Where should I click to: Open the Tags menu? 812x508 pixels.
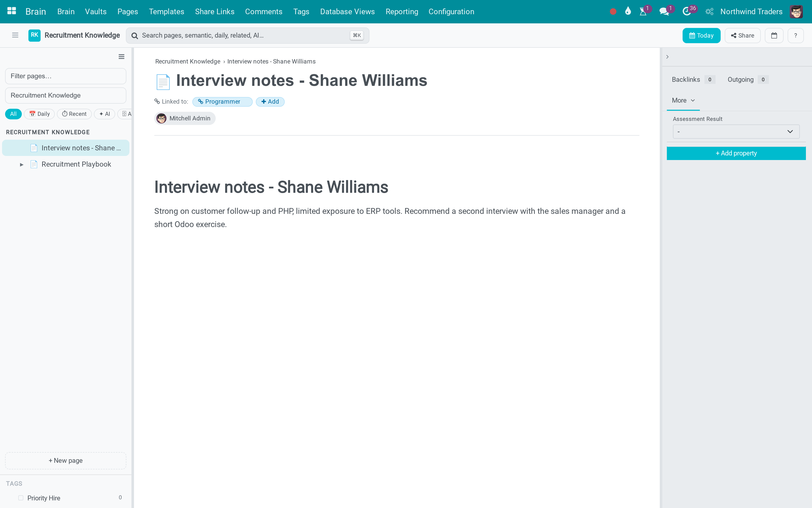click(x=301, y=11)
